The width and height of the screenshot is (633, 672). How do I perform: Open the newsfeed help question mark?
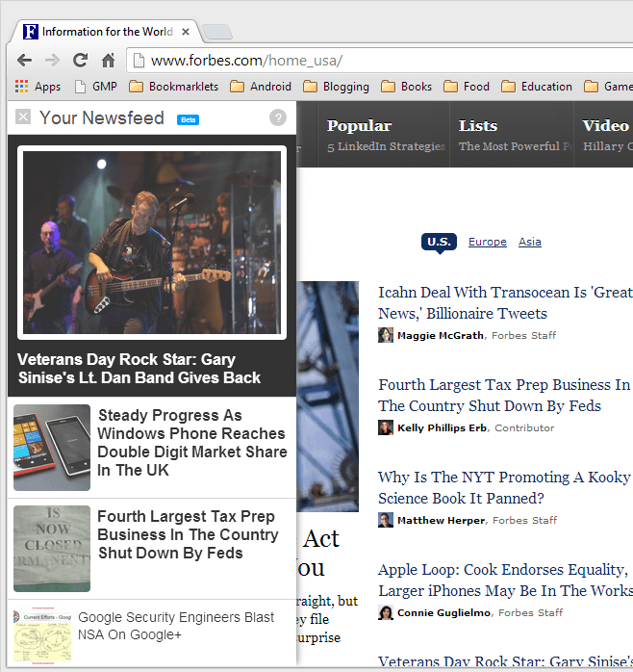[x=278, y=117]
